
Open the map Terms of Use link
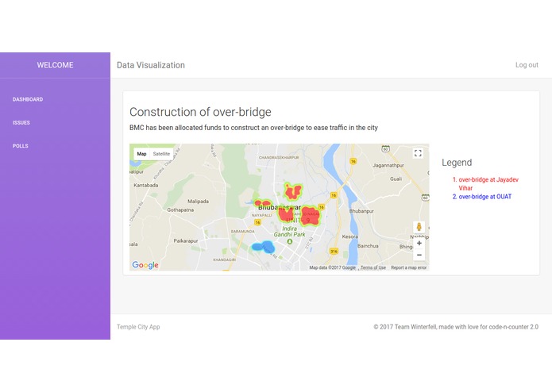[x=373, y=267]
